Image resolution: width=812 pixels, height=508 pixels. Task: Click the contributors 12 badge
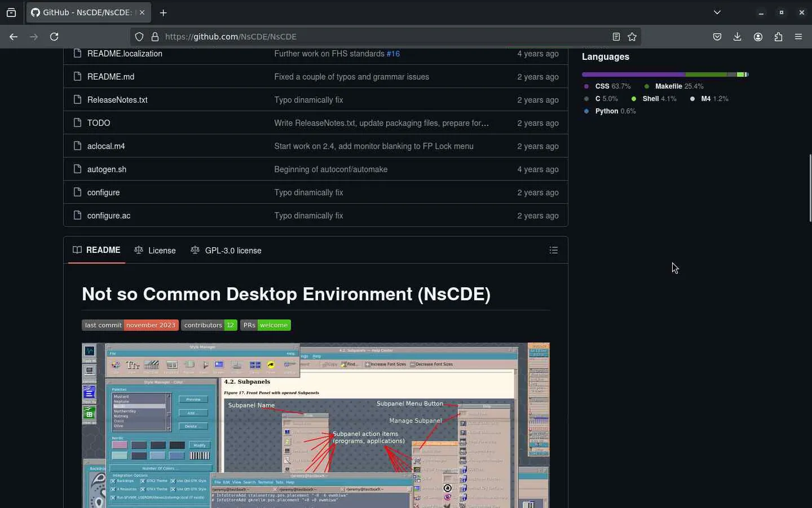(x=209, y=325)
